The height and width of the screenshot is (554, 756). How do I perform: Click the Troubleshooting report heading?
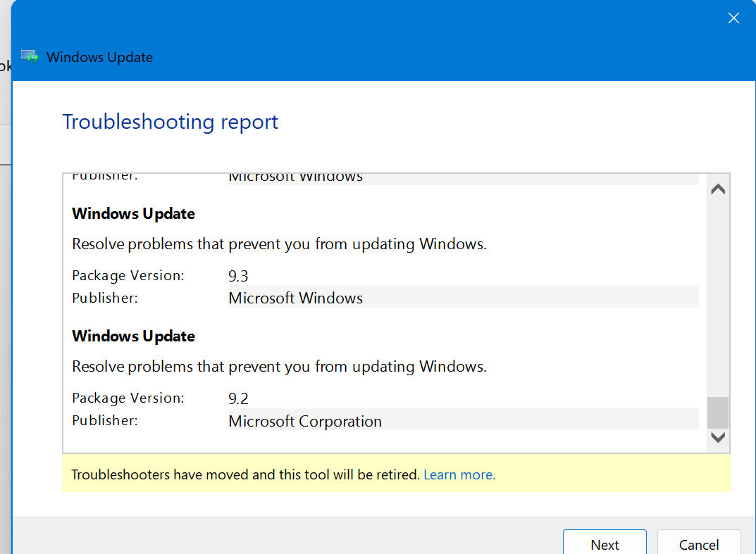[x=171, y=122]
